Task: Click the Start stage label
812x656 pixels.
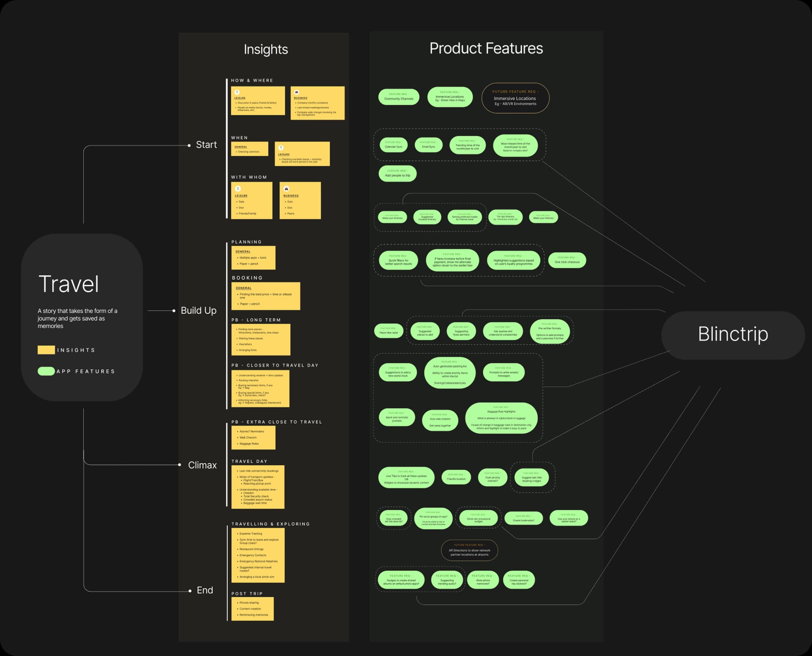Action: (x=206, y=145)
